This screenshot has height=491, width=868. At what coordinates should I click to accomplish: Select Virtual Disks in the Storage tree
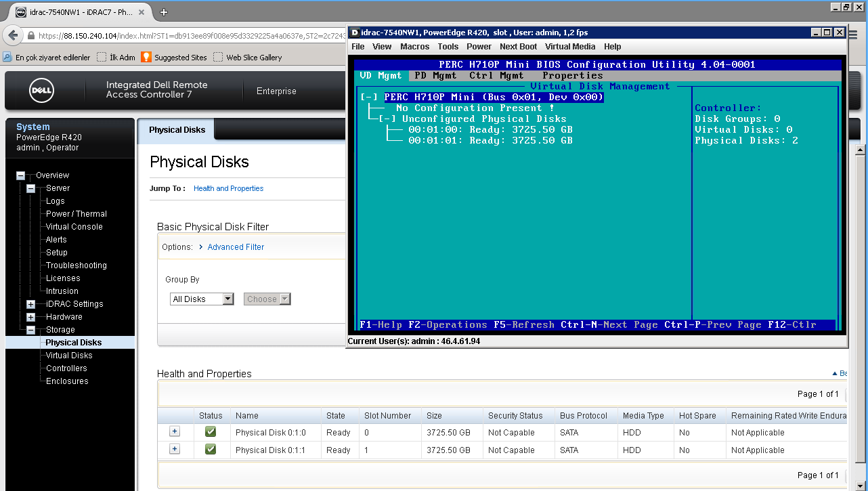click(69, 356)
